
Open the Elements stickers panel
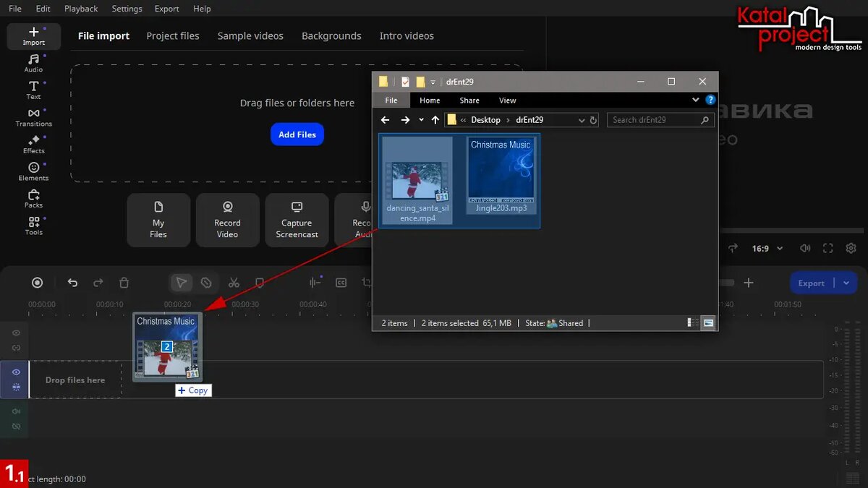(x=33, y=172)
